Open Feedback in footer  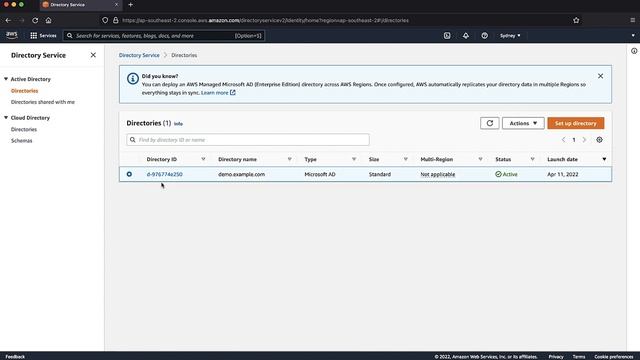[x=15, y=356]
